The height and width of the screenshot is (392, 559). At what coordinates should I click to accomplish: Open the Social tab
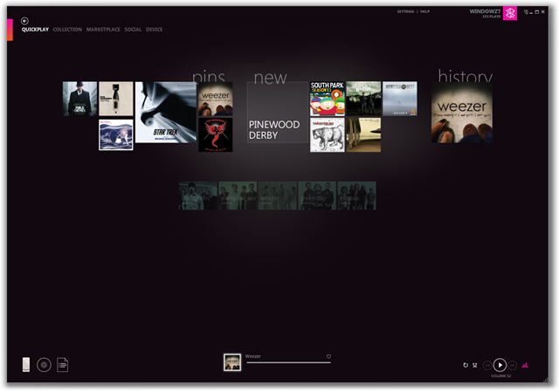tap(133, 30)
